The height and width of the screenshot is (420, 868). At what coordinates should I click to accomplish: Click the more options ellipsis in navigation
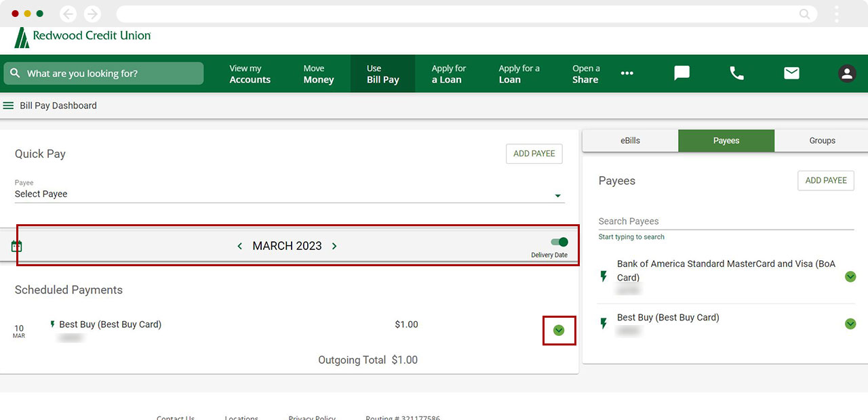(627, 73)
